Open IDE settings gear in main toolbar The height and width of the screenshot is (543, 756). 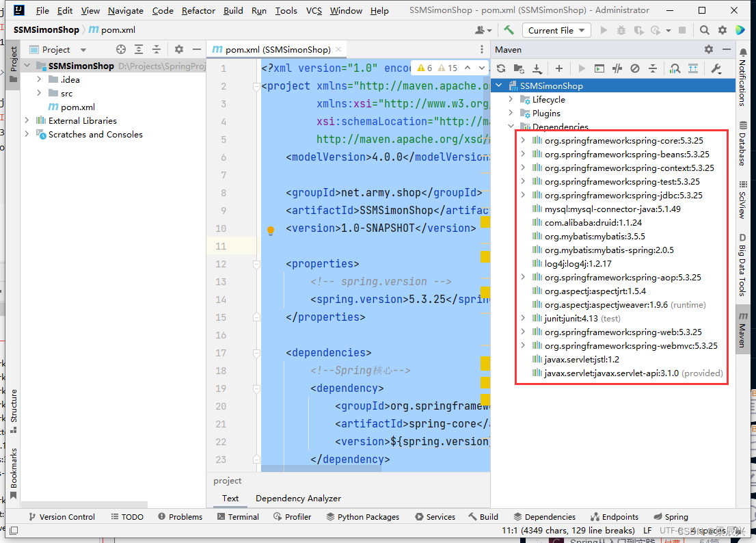723,30
